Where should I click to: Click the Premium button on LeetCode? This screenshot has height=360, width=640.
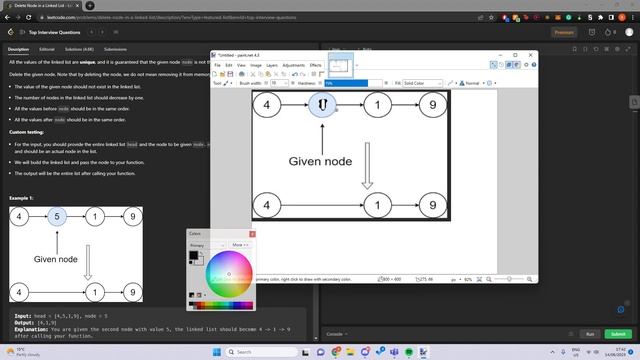tap(564, 32)
